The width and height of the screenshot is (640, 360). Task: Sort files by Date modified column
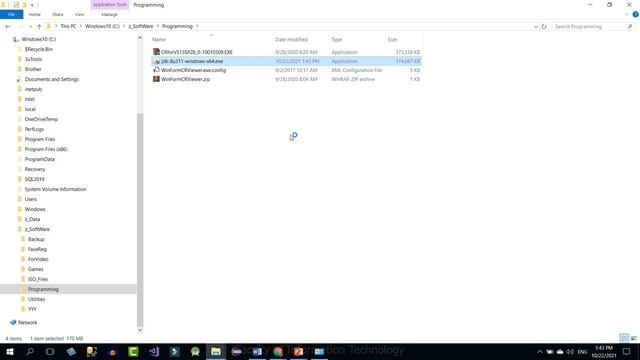pos(291,40)
